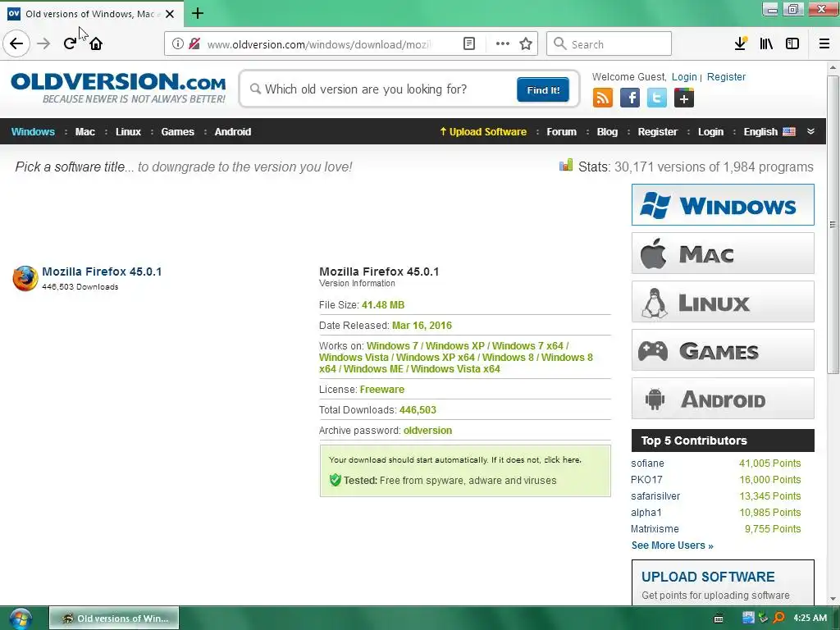Viewport: 840px width, 630px height.
Task: Toggle the sidebars icon in toolbar
Action: [792, 44]
